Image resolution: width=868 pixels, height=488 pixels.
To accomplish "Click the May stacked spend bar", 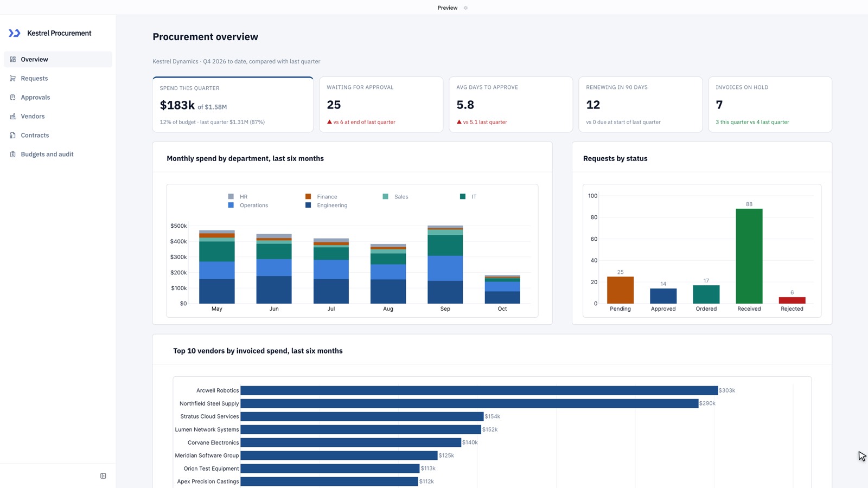I will pos(217,267).
